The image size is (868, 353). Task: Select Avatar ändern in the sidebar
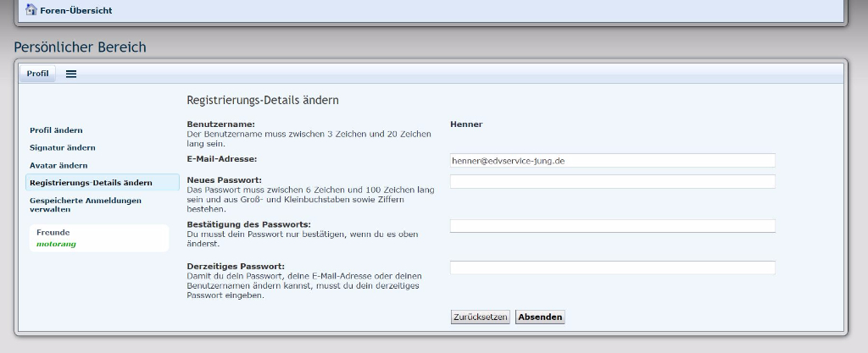[58, 165]
